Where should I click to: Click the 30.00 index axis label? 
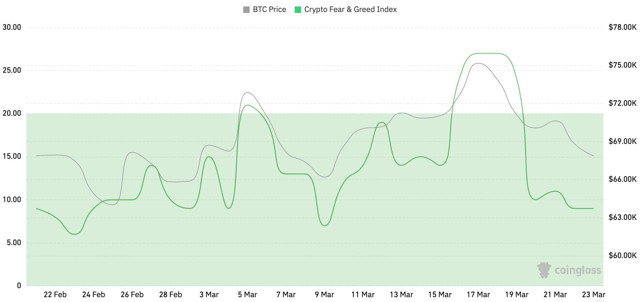(x=12, y=27)
